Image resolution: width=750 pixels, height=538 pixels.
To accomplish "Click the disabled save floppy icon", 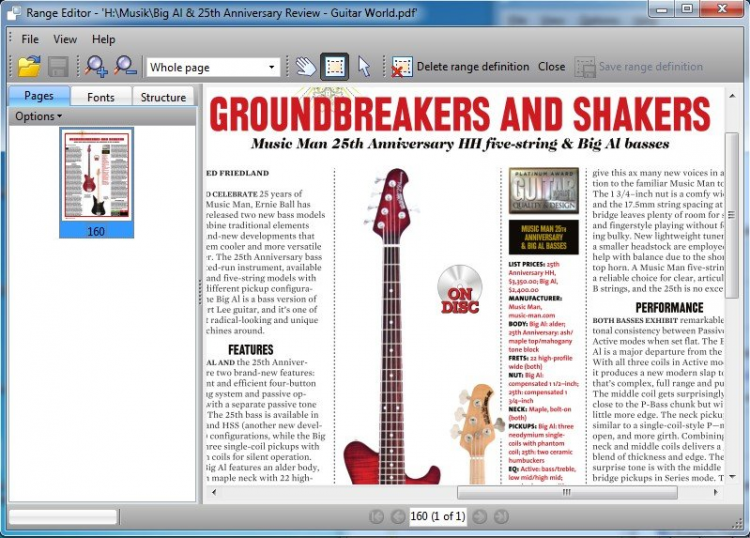I will [58, 66].
